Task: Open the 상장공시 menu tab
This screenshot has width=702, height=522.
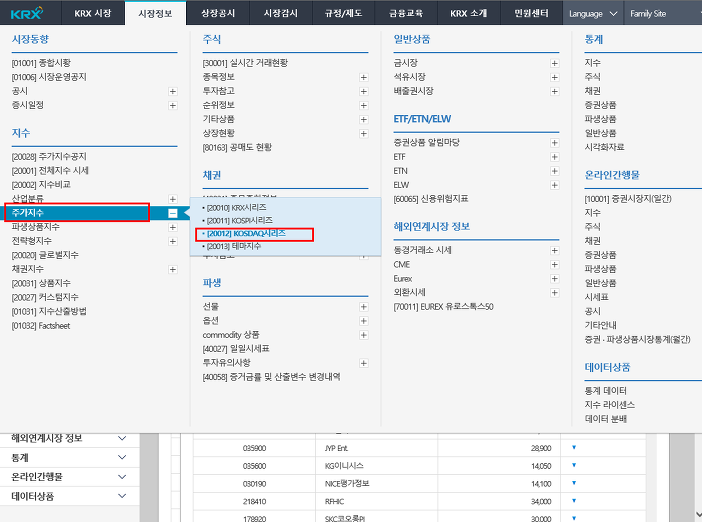Action: click(218, 13)
